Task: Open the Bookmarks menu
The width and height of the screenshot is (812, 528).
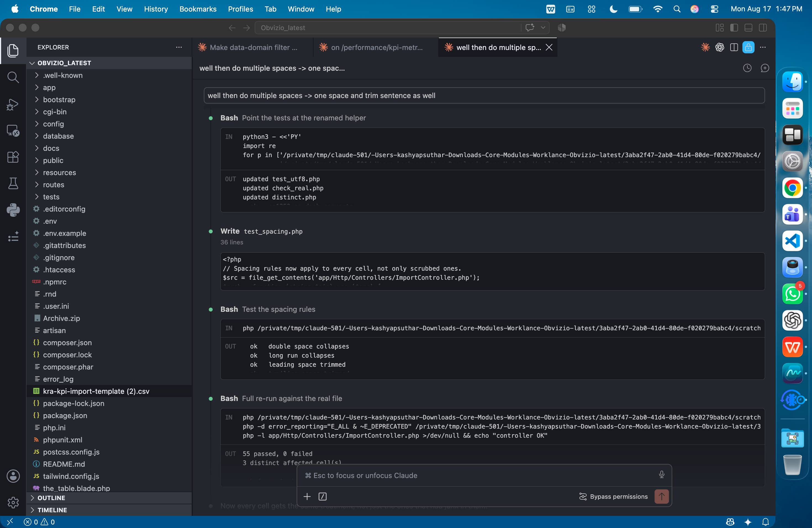Action: click(x=198, y=9)
